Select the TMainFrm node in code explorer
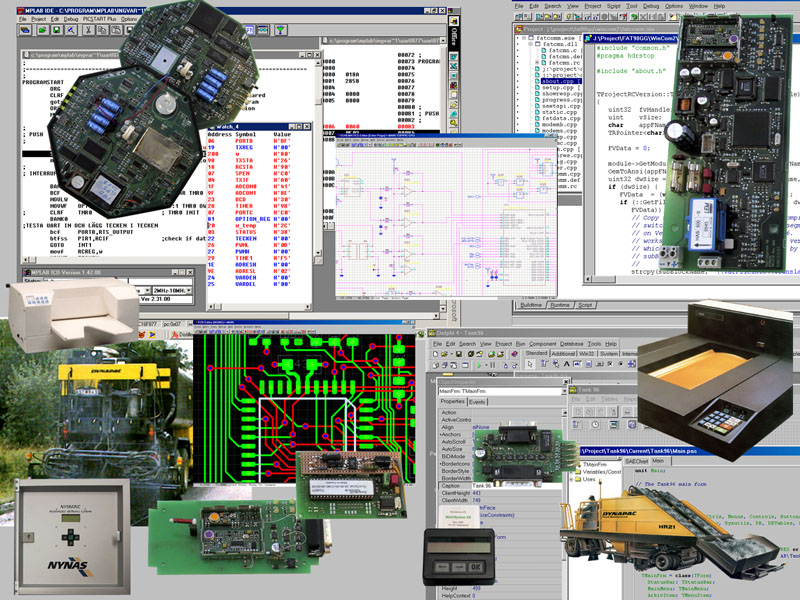 (594, 465)
